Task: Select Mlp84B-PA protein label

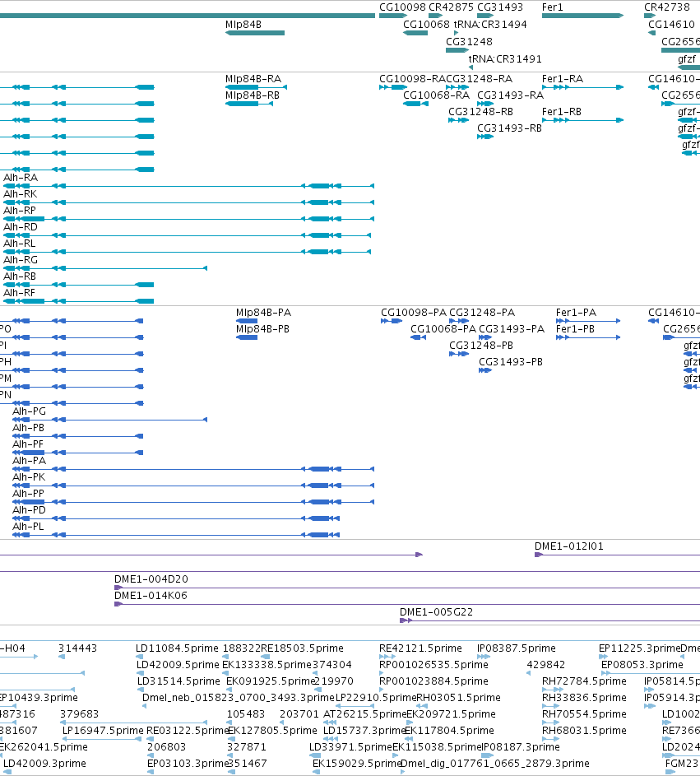Action: (x=263, y=313)
